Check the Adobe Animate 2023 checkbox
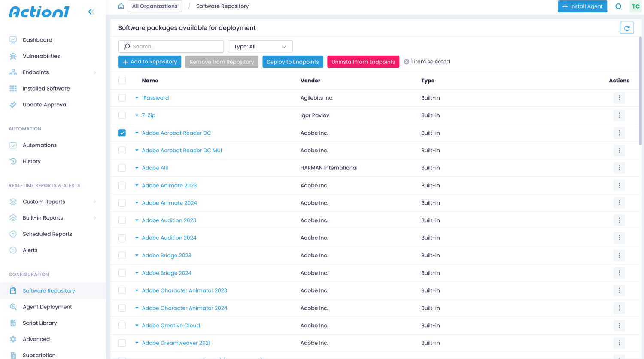The image size is (644, 359). (122, 185)
